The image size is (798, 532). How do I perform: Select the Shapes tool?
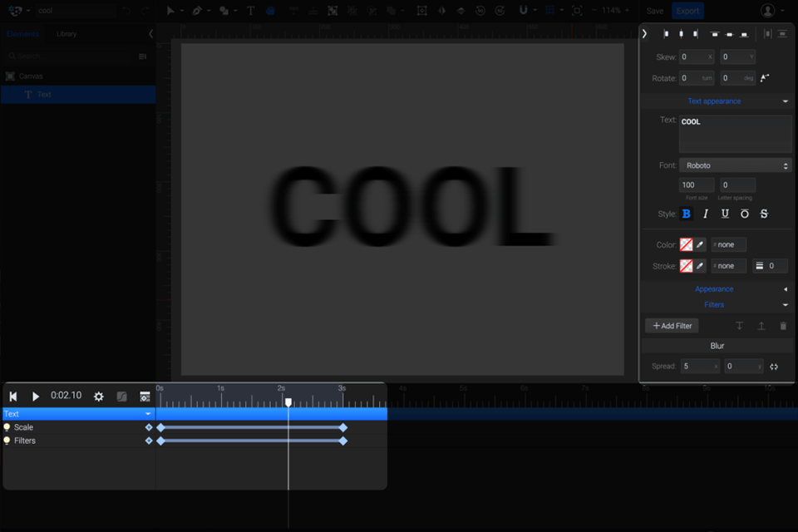[224, 10]
